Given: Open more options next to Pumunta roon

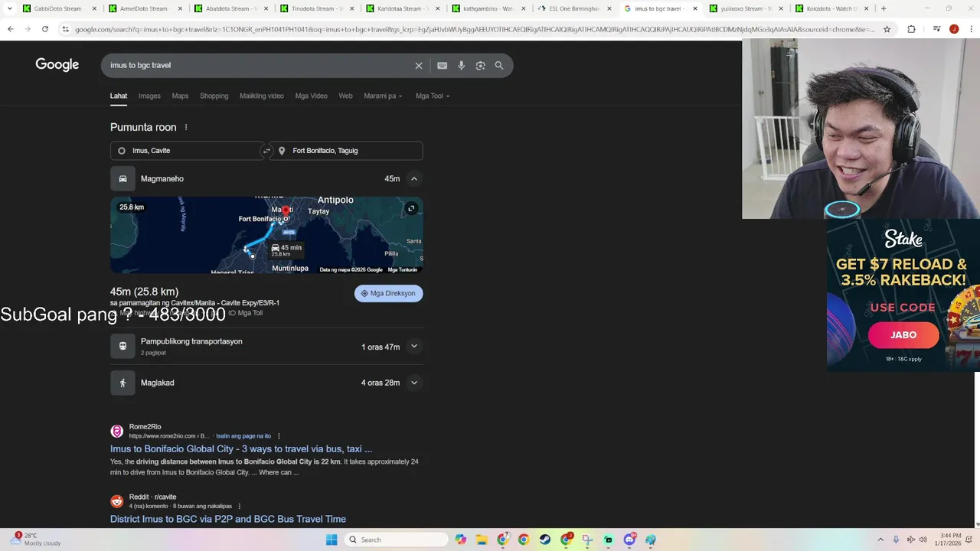Looking at the screenshot, I should click(186, 127).
